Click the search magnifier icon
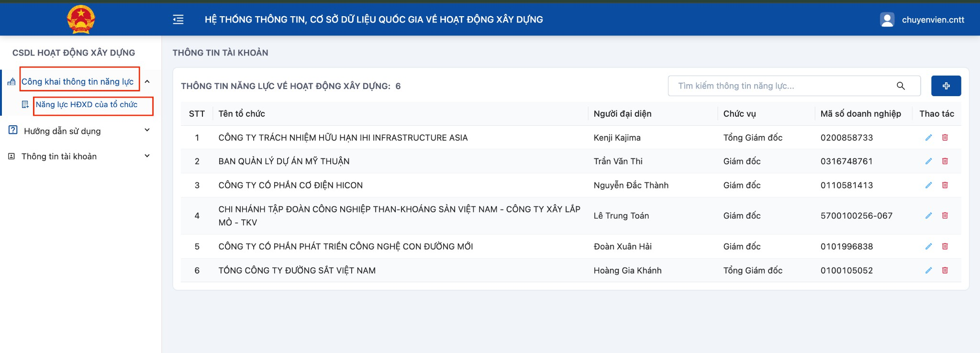The image size is (980, 353). tap(901, 86)
